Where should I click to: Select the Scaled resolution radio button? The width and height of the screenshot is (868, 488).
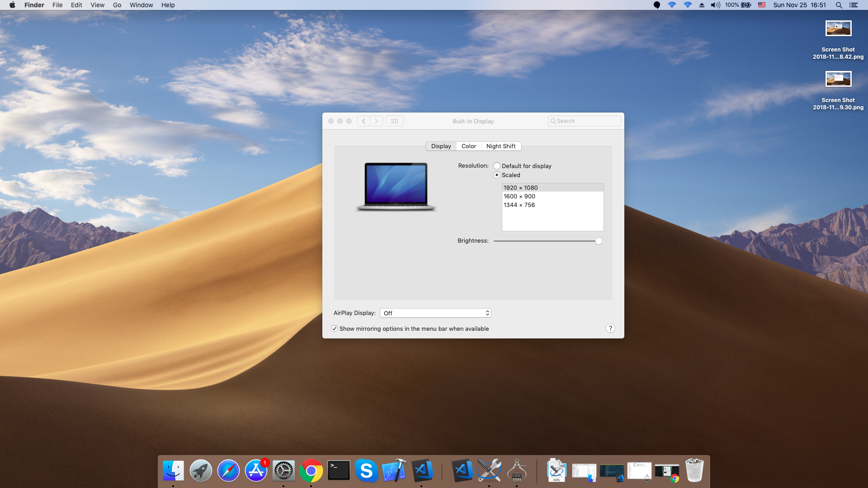[497, 175]
